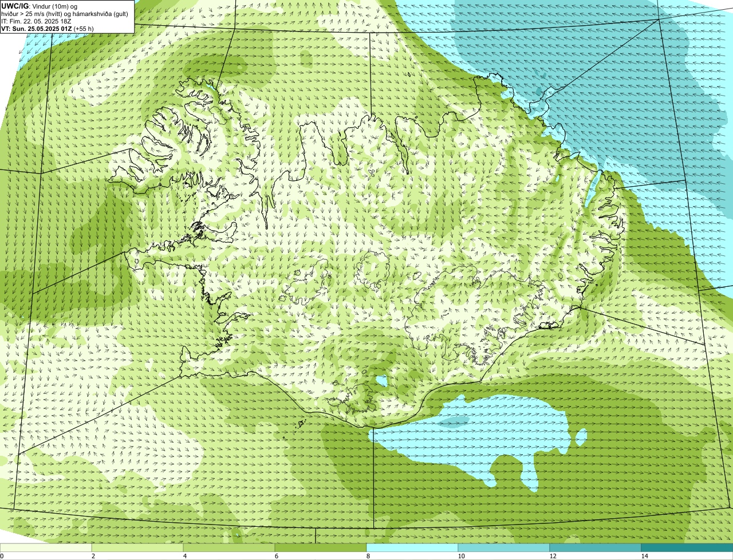Click the color bar segment between 10 and 12
This screenshot has width=733, height=560.
pyautogui.click(x=504, y=548)
